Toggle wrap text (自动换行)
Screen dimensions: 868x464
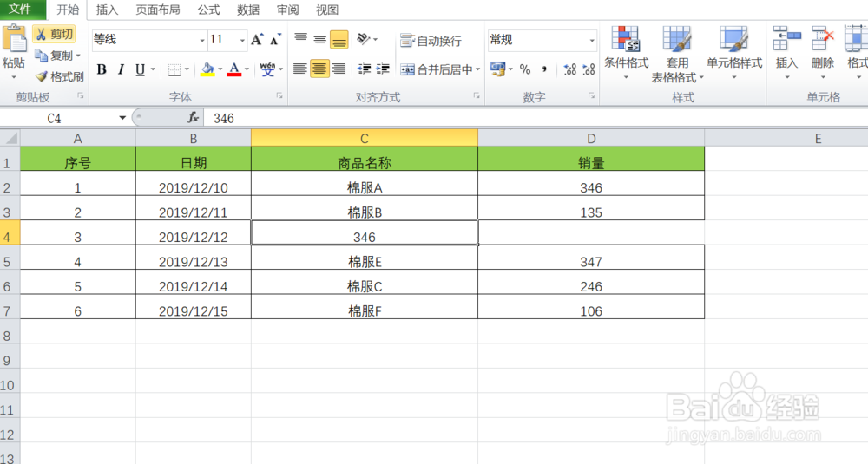pyautogui.click(x=431, y=40)
